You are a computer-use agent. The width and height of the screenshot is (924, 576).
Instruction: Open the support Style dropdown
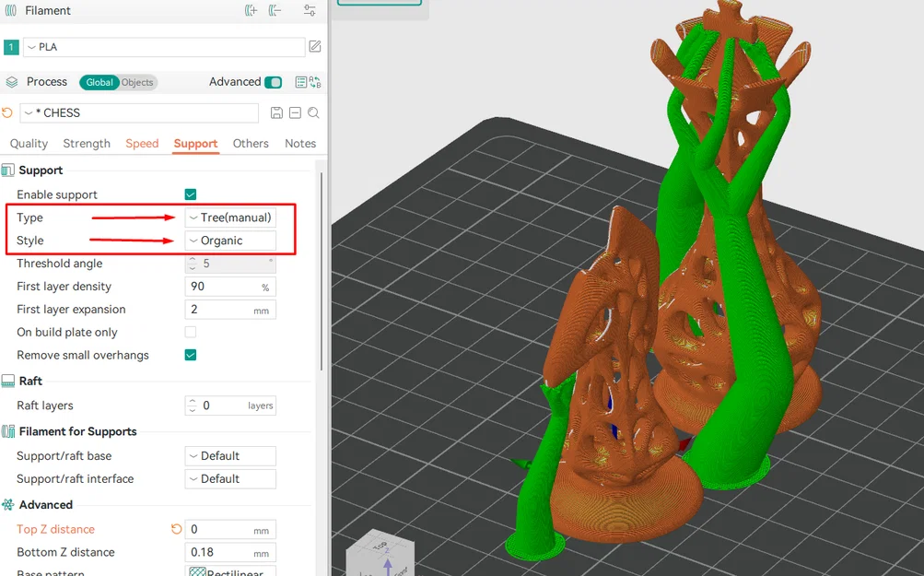pos(229,241)
